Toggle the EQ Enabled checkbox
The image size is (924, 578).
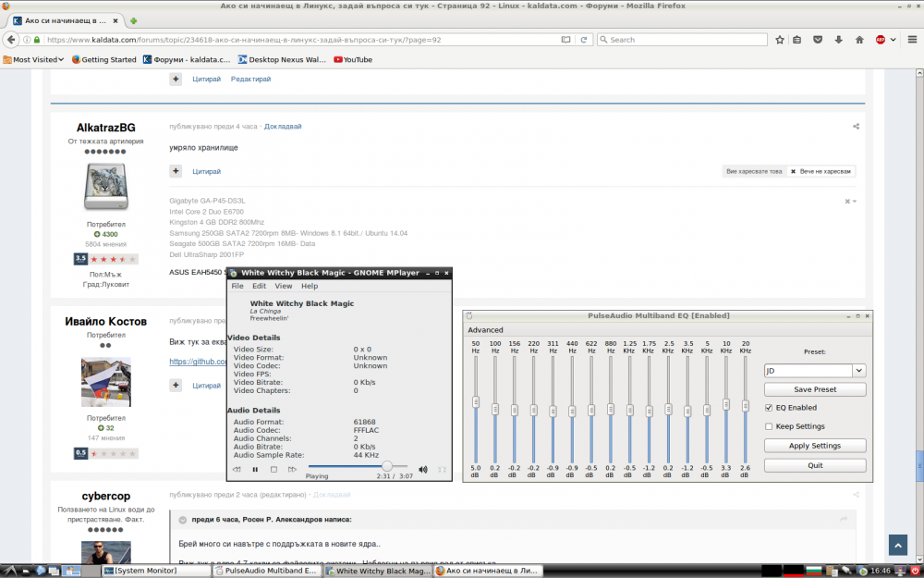pyautogui.click(x=769, y=408)
